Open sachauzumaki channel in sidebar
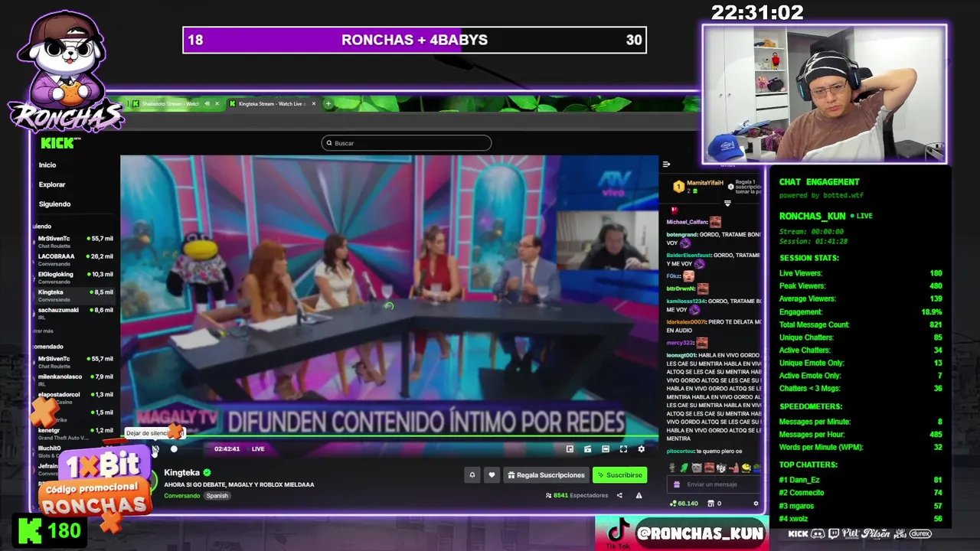This screenshot has height=551, width=980. (75, 312)
